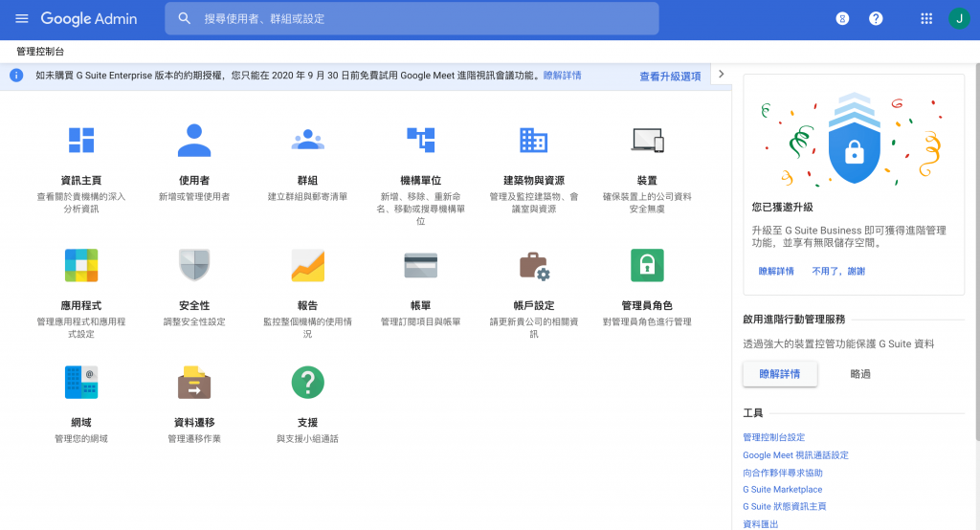Open the 報告 reports chart icon
980x530 pixels.
point(307,265)
